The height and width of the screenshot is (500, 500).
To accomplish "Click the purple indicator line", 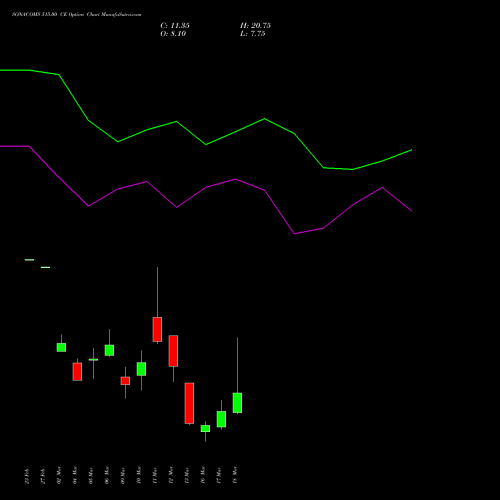I will click(206, 188).
